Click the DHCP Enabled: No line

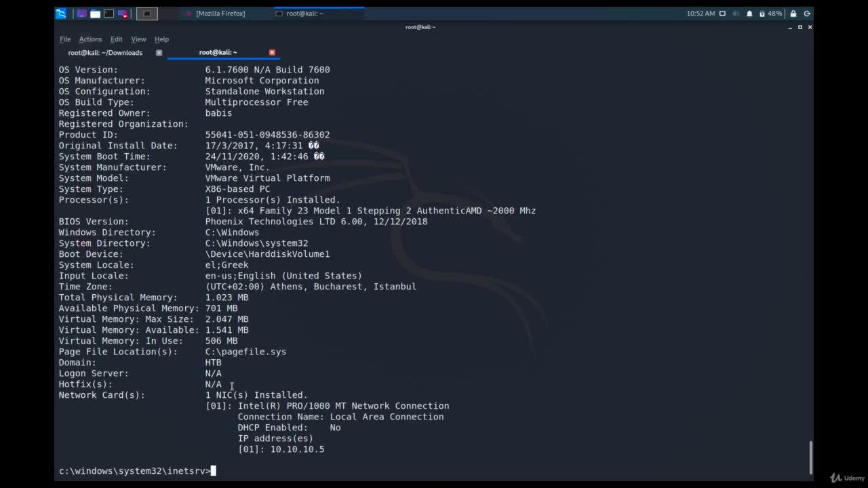[289, 428]
